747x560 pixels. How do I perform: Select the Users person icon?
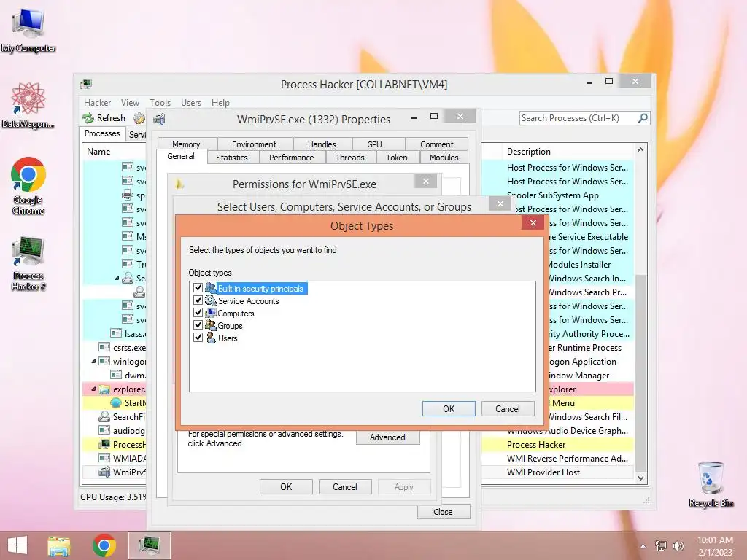[x=211, y=338]
